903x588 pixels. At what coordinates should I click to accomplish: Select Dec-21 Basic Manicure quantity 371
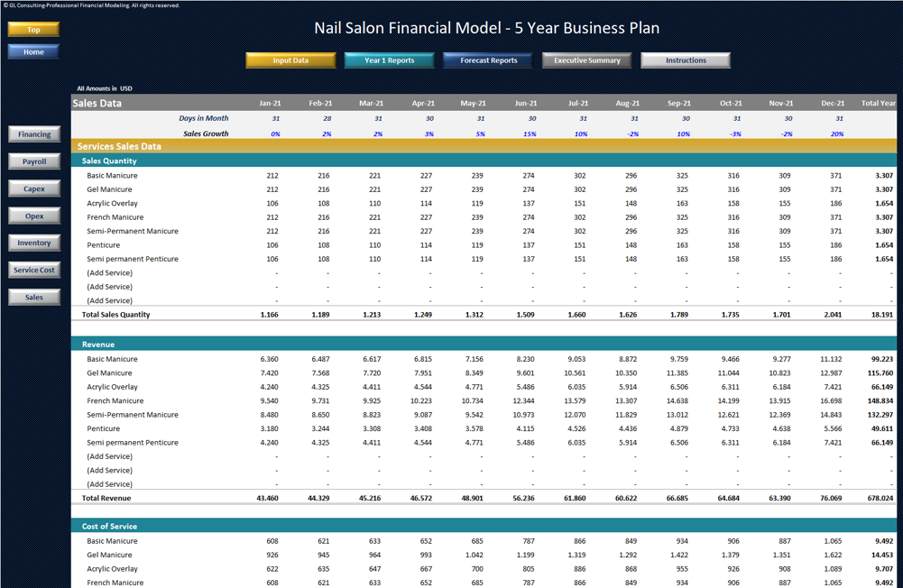[835, 176]
